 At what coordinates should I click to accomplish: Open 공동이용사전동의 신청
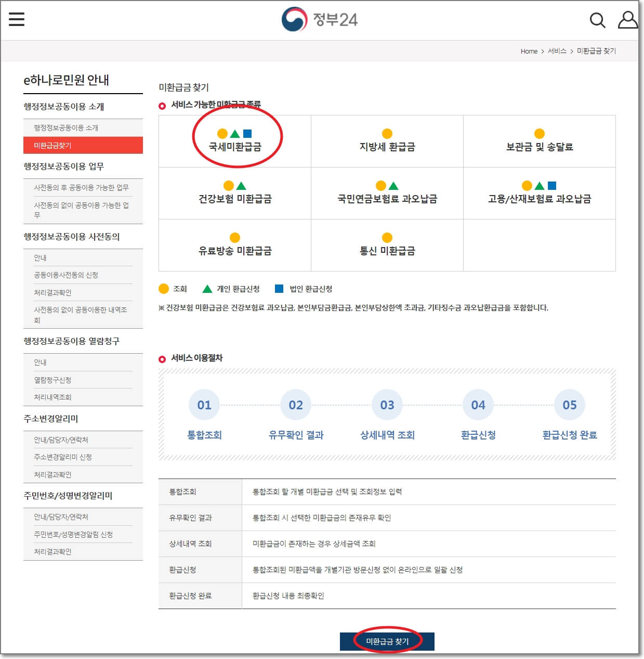click(66, 275)
